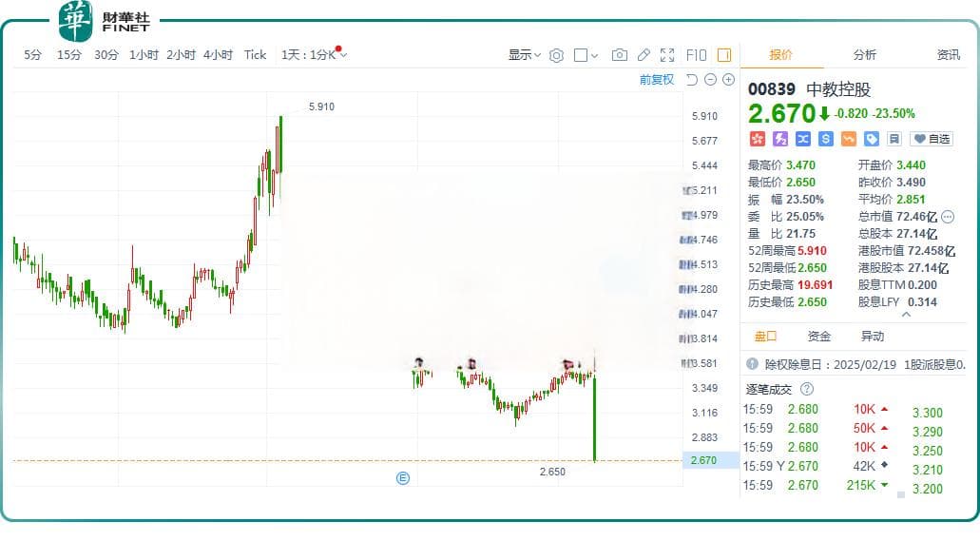The height and width of the screenshot is (541, 980).
Task: Click the 42K trade row
Action: click(x=815, y=467)
